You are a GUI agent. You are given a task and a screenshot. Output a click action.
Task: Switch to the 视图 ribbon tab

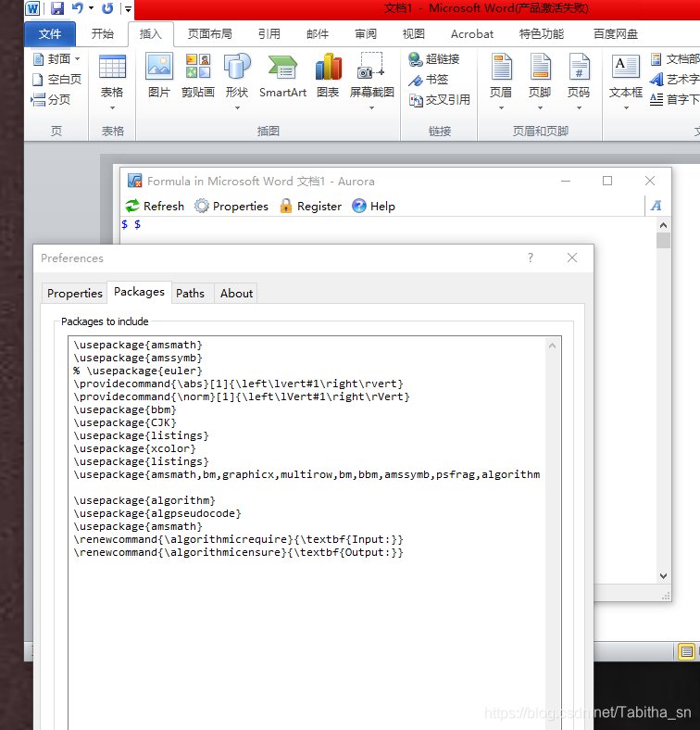[413, 34]
